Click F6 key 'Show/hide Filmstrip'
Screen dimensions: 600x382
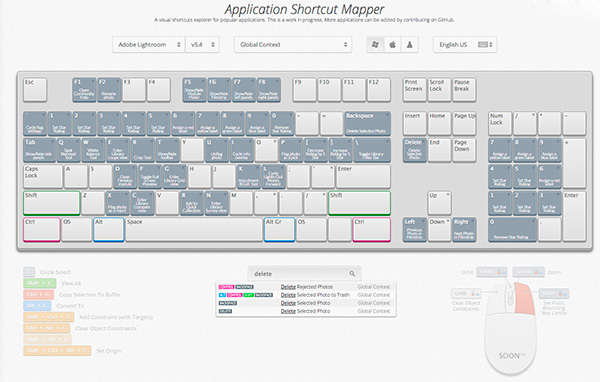point(219,90)
